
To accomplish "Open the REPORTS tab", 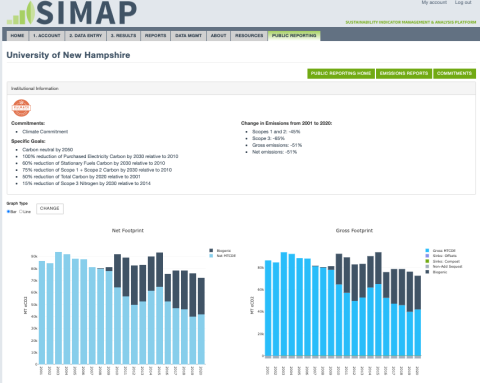I will coord(156,36).
